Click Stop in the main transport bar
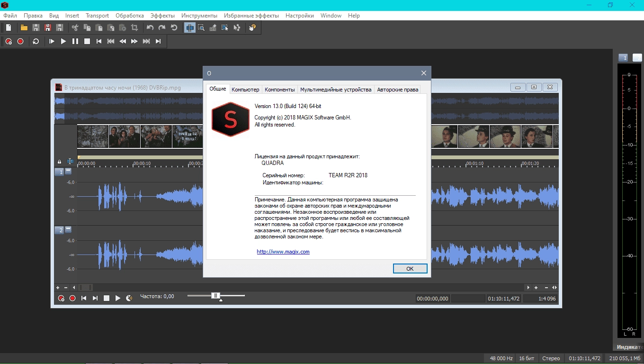The height and width of the screenshot is (364, 644). point(87,41)
